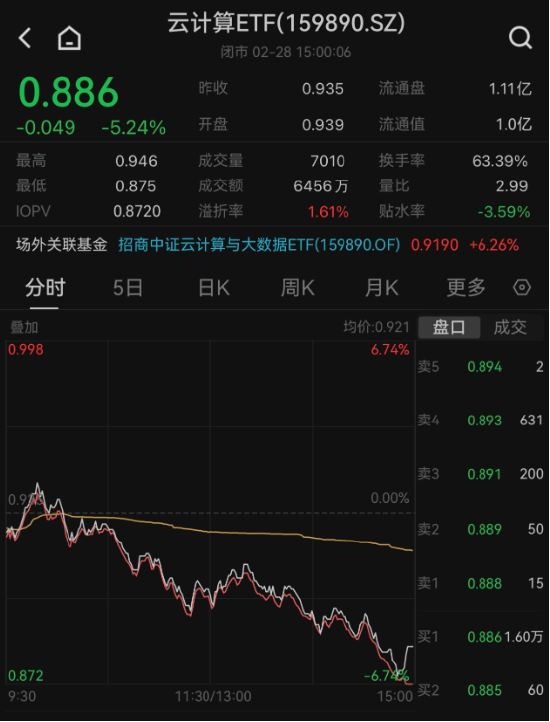Open the home icon
The image size is (550, 722).
click(69, 38)
